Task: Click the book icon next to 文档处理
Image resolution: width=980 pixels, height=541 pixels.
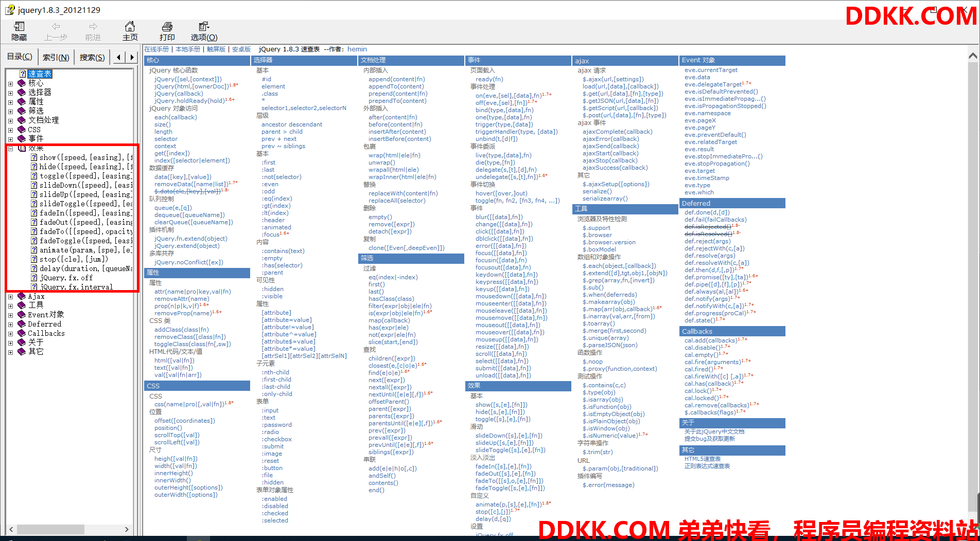Action: 22,120
